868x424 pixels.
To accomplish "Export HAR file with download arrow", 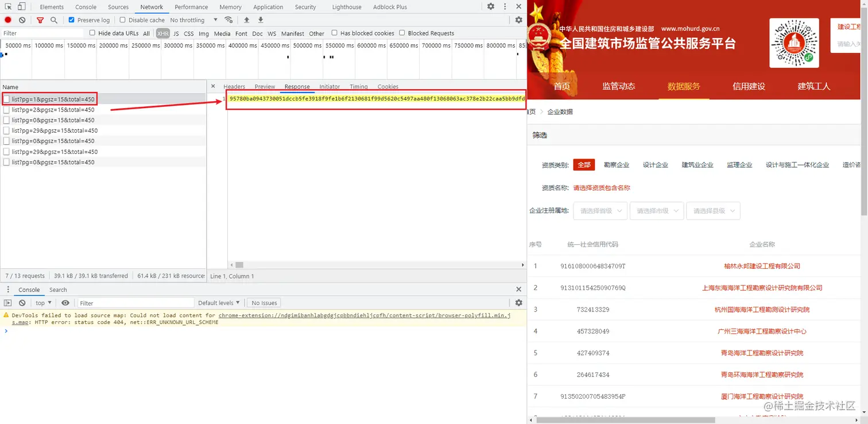I will click(261, 20).
